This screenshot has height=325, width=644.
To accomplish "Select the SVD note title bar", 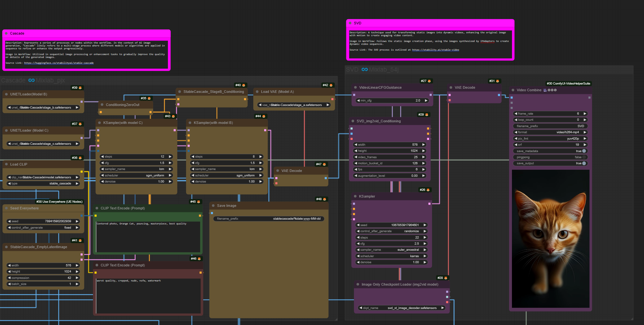I will pyautogui.click(x=430, y=23).
